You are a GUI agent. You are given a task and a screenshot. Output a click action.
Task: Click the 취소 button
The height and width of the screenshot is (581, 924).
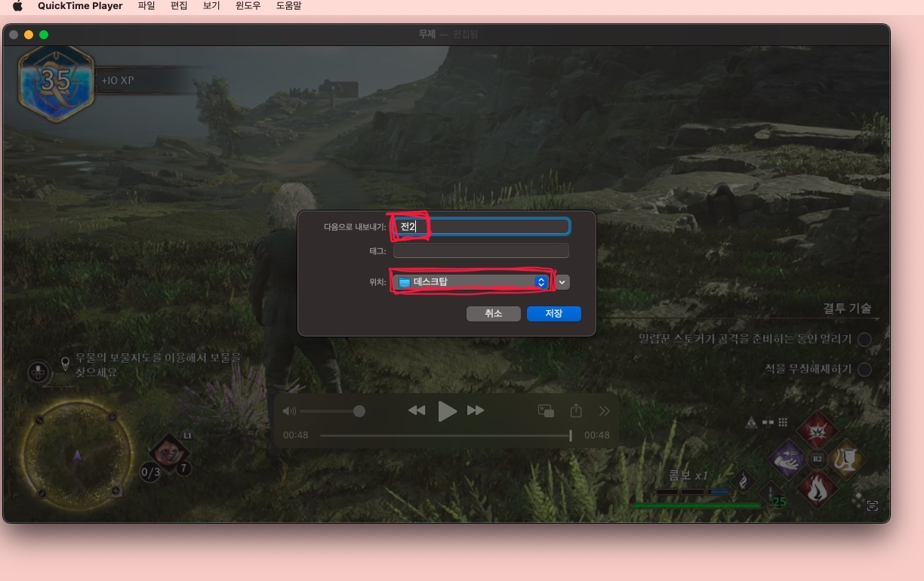pyautogui.click(x=494, y=313)
